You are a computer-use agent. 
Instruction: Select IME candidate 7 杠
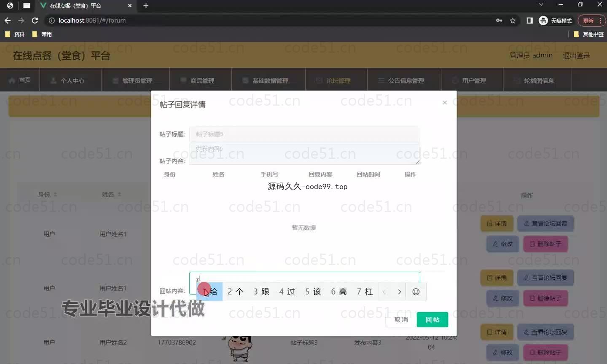tap(365, 292)
